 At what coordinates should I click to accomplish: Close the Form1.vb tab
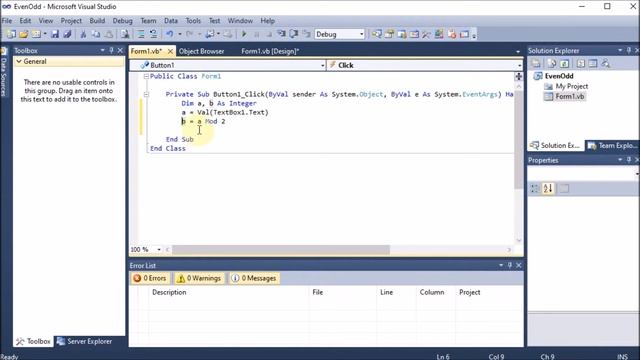[170, 51]
